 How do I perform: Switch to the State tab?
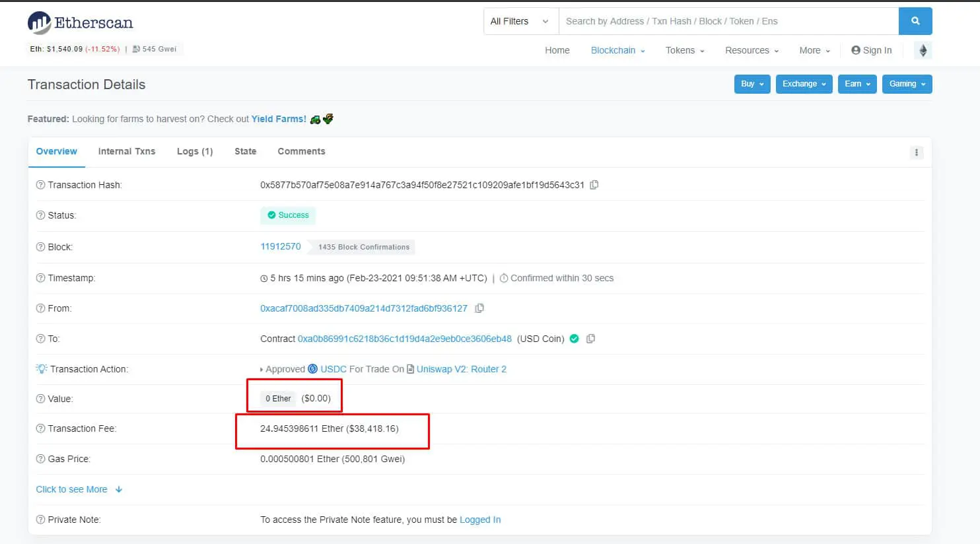point(246,151)
